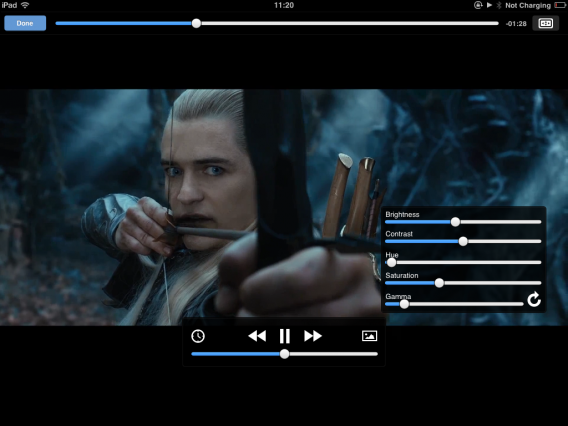Click the iPad label in status bar

9,5
